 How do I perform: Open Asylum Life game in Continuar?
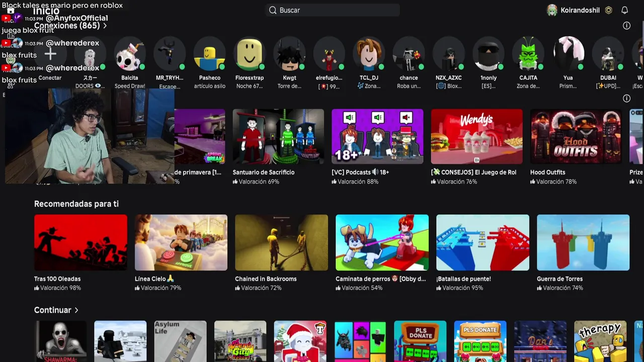(180, 341)
